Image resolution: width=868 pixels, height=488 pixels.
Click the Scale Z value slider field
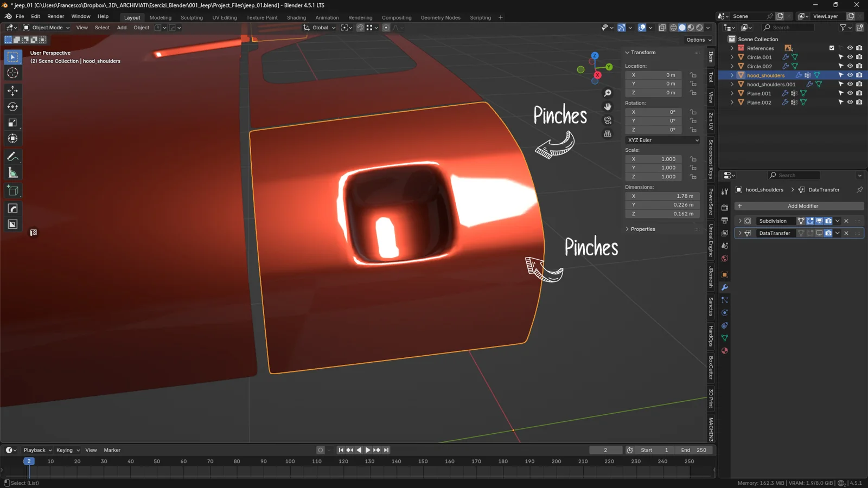click(x=653, y=177)
